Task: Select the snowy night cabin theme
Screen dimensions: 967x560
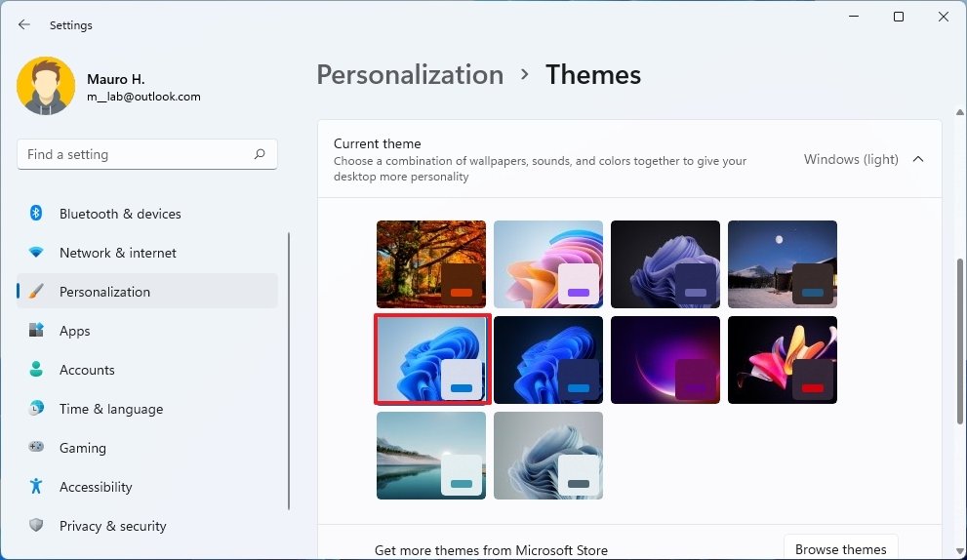Action: (x=783, y=264)
